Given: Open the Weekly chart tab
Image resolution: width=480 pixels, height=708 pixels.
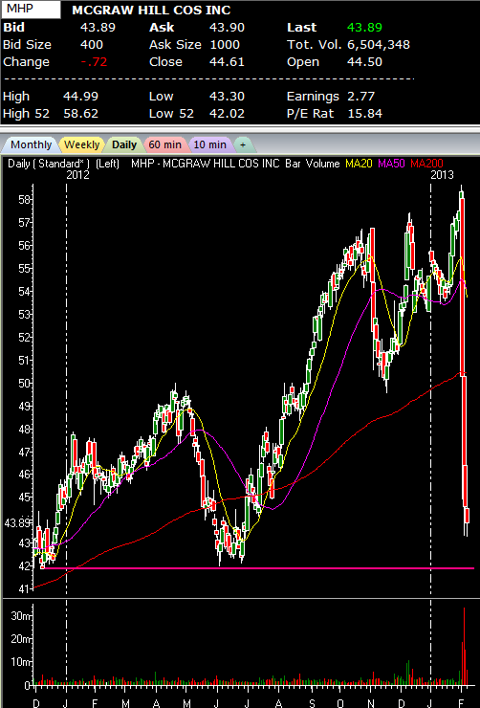Looking at the screenshot, I should (x=82, y=144).
